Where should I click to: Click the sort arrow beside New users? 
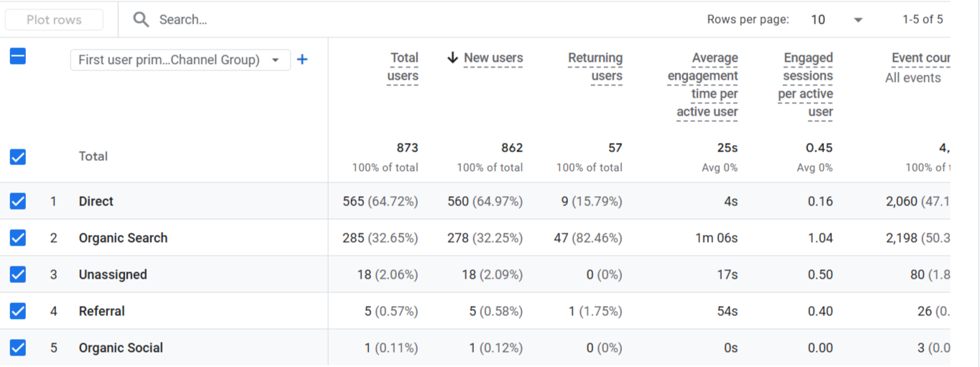click(452, 58)
